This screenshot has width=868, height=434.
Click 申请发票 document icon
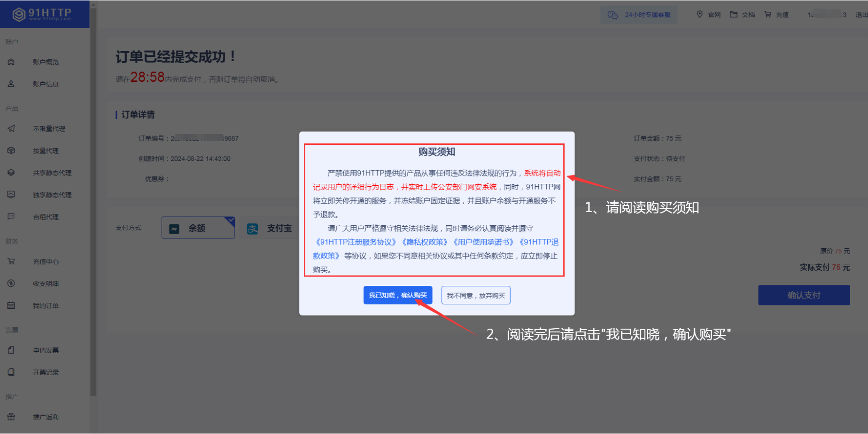click(11, 350)
